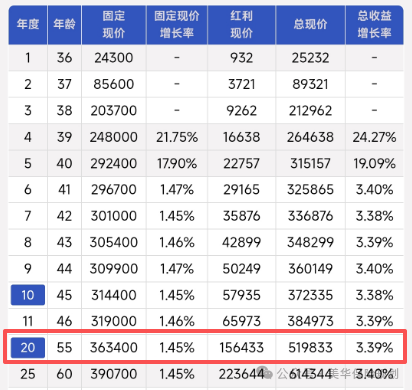Click fixed cash value 296700
Image resolution: width=412 pixels, height=390 pixels.
click(x=114, y=190)
